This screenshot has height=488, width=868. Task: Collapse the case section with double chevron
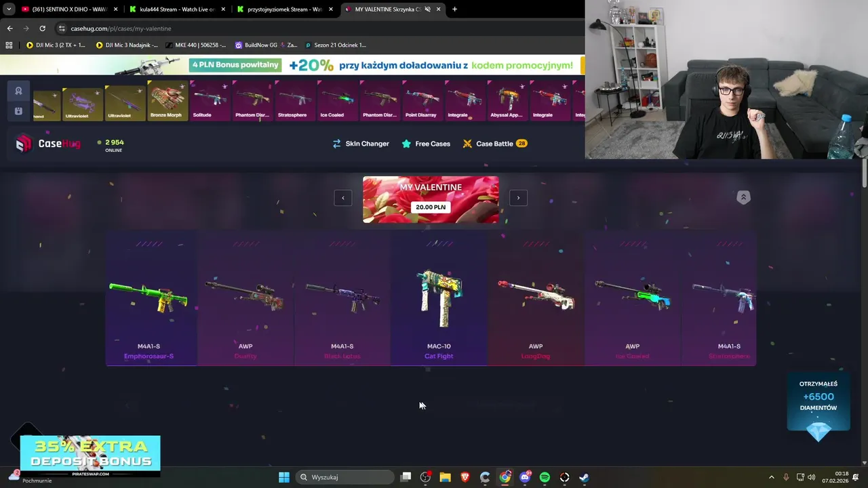pyautogui.click(x=743, y=197)
